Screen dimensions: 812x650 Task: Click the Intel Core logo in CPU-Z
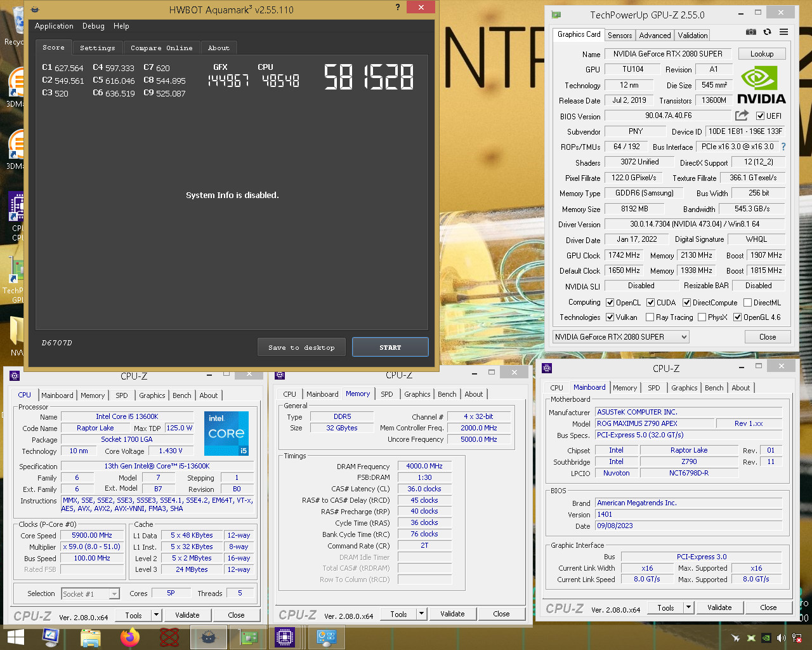(226, 433)
